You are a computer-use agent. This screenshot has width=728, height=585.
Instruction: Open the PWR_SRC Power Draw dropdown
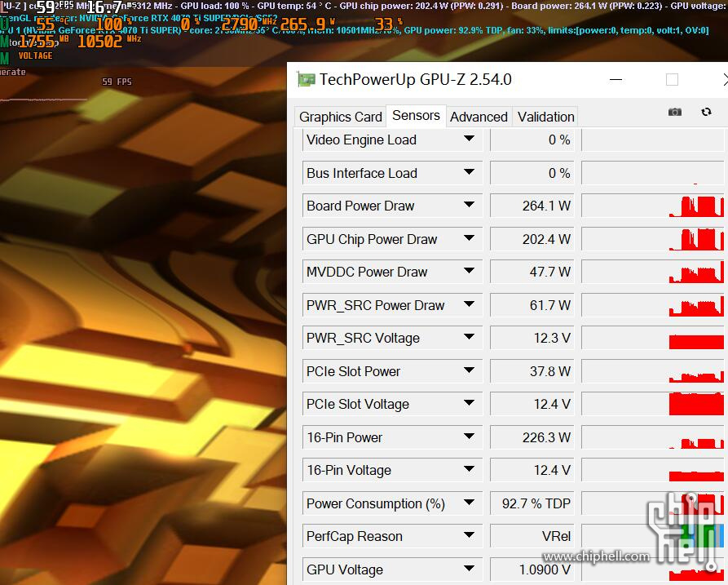[x=469, y=304]
